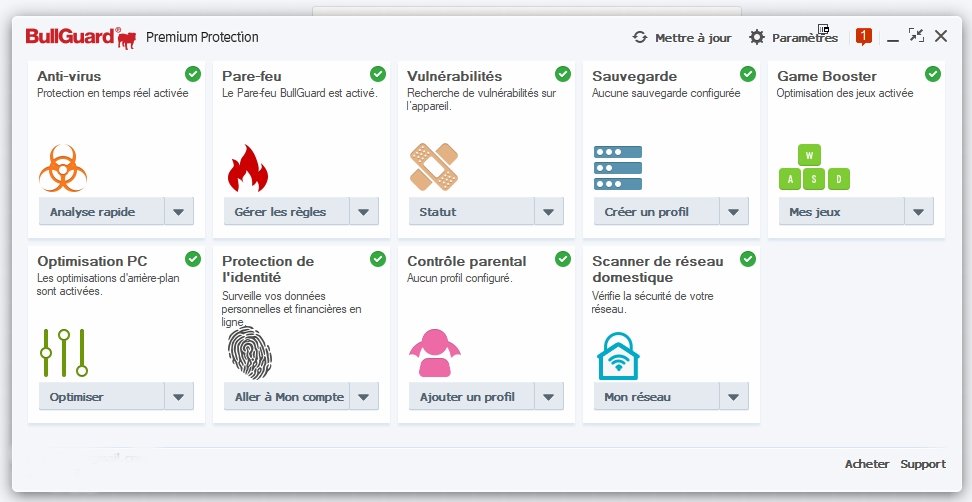972x502 pixels.
Task: Click the BullGuard logo
Action: (81, 37)
